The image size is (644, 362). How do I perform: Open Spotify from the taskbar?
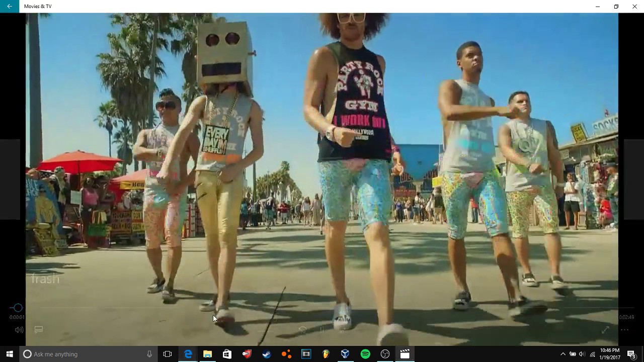[365, 354]
